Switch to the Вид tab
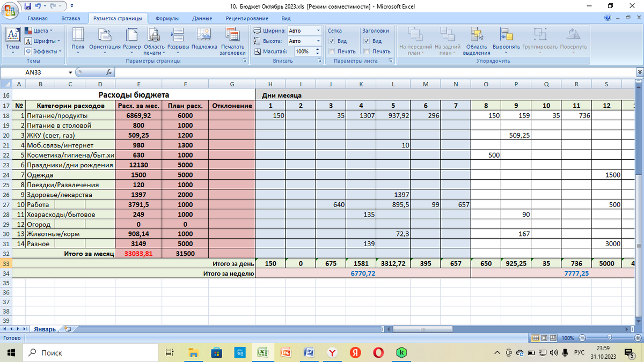Image resolution: width=644 pixels, height=362 pixels. (286, 18)
